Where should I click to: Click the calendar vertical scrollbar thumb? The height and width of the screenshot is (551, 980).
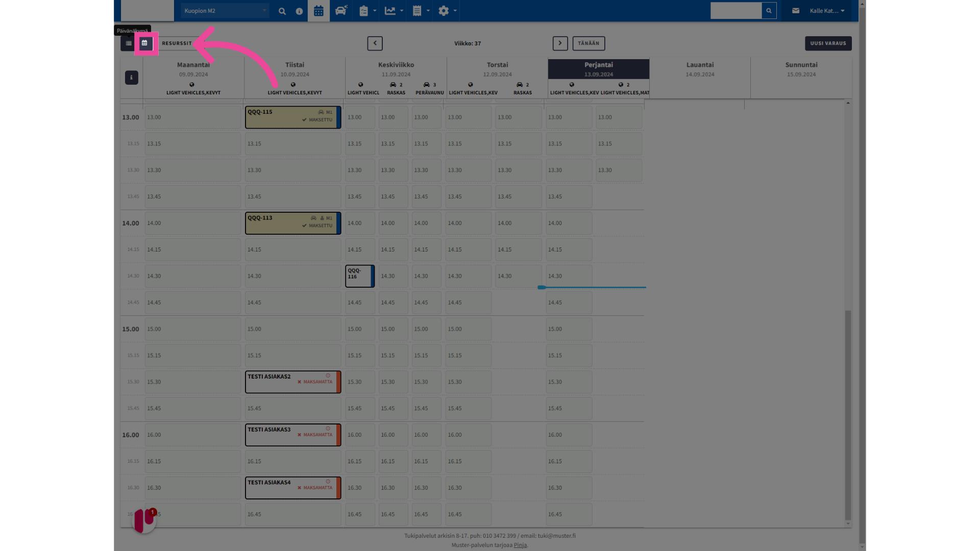tap(848, 414)
